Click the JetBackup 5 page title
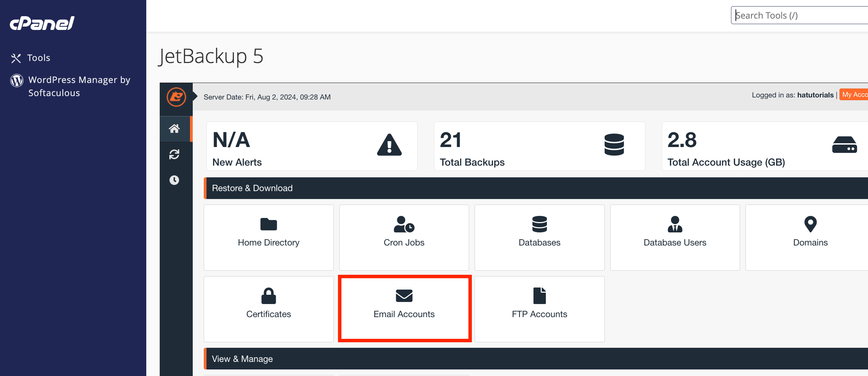 coord(211,56)
